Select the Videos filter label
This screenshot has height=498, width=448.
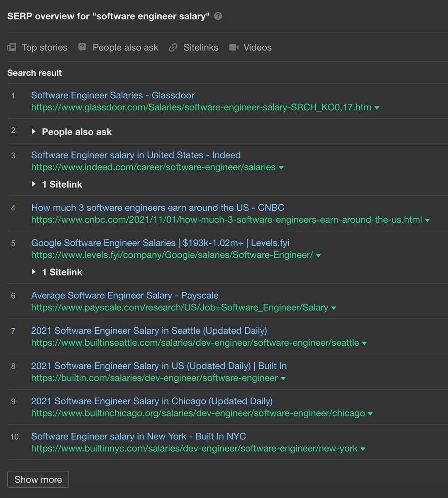pos(258,47)
